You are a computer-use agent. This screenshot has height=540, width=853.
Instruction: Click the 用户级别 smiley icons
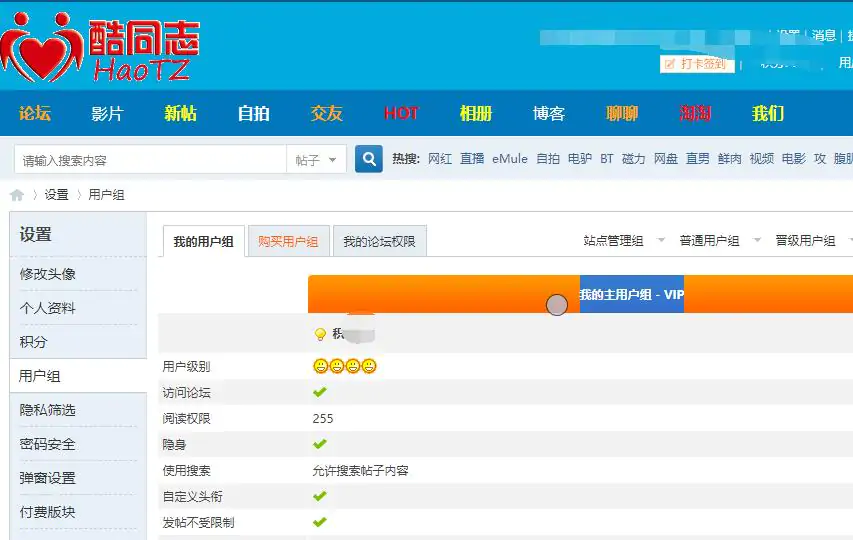345,366
